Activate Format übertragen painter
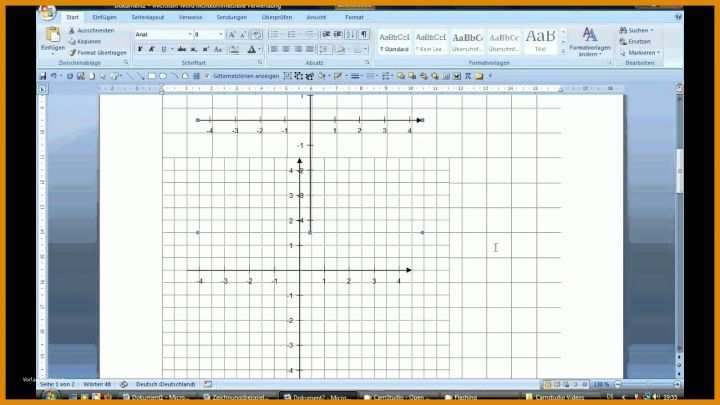Viewport: 720px width, 405px height. pyautogui.click(x=98, y=53)
